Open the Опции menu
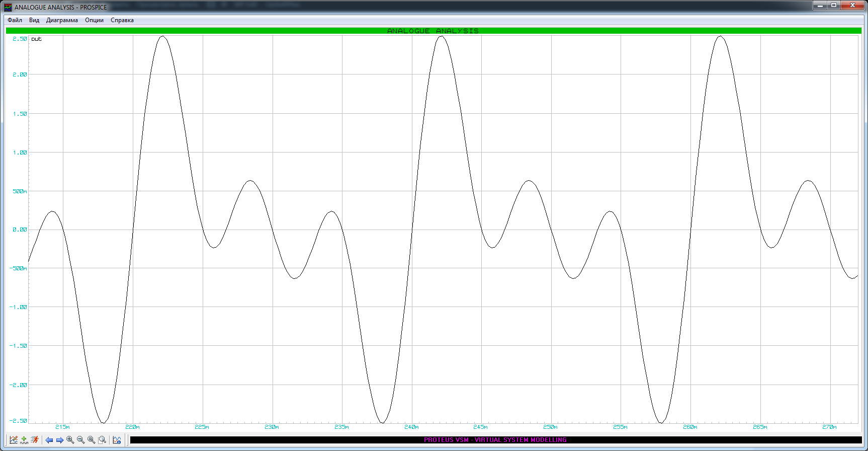This screenshot has width=868, height=451. click(x=94, y=20)
